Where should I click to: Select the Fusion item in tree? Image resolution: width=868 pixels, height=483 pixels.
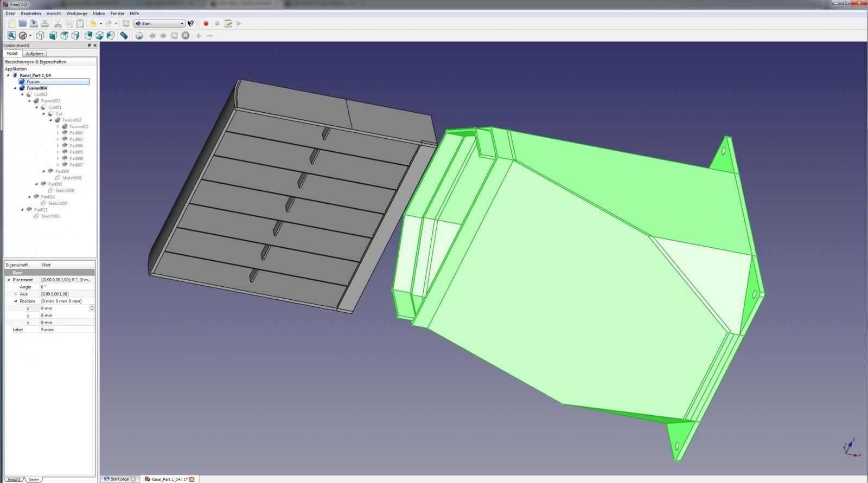tap(54, 81)
